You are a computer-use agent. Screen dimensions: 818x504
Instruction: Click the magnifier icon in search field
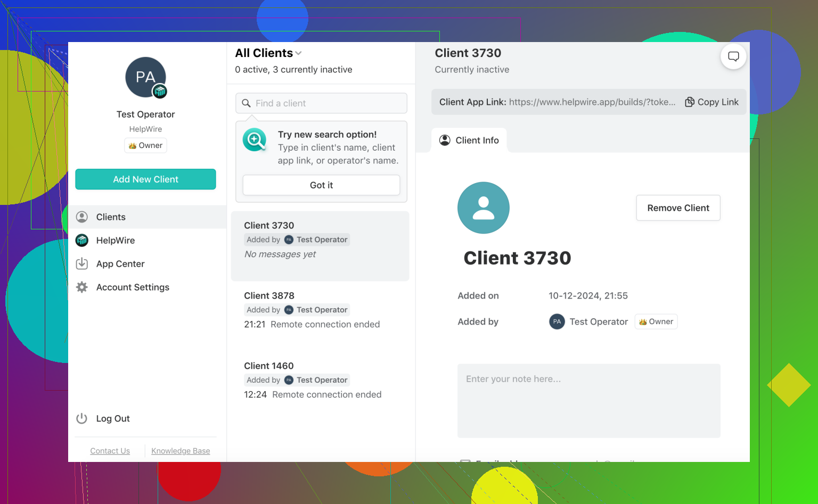click(x=246, y=103)
